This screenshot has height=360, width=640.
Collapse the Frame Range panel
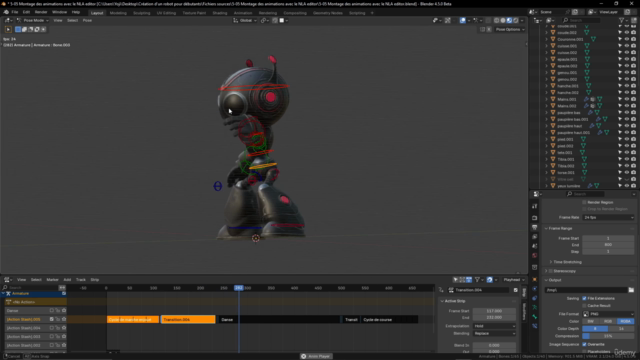click(560, 229)
